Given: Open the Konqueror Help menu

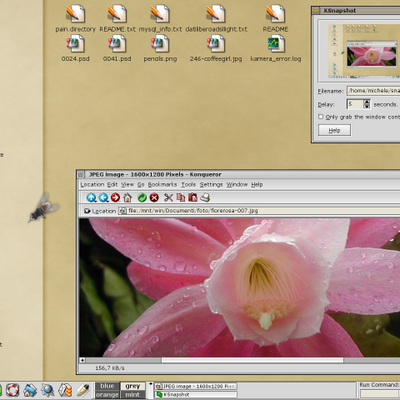Looking at the screenshot, I should click(257, 184).
